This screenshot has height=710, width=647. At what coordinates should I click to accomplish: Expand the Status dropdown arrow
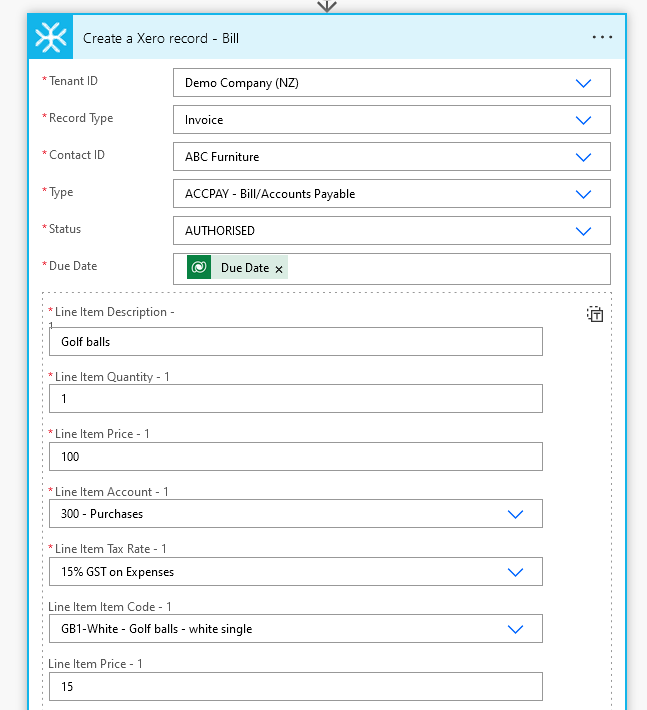(583, 231)
